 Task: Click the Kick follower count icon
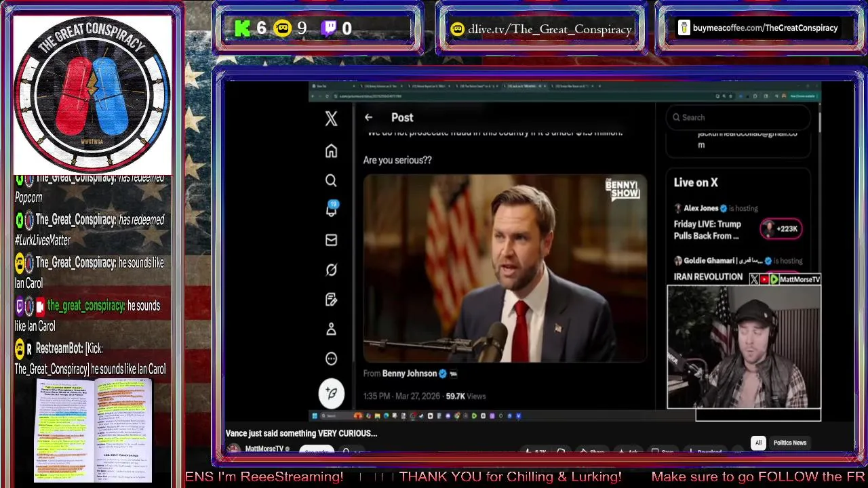242,28
